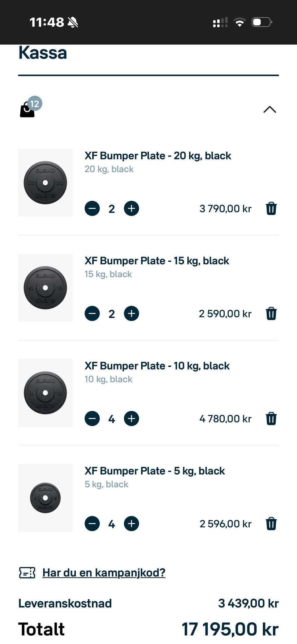
Task: Collapse the cart items list chevron
Action: click(269, 110)
